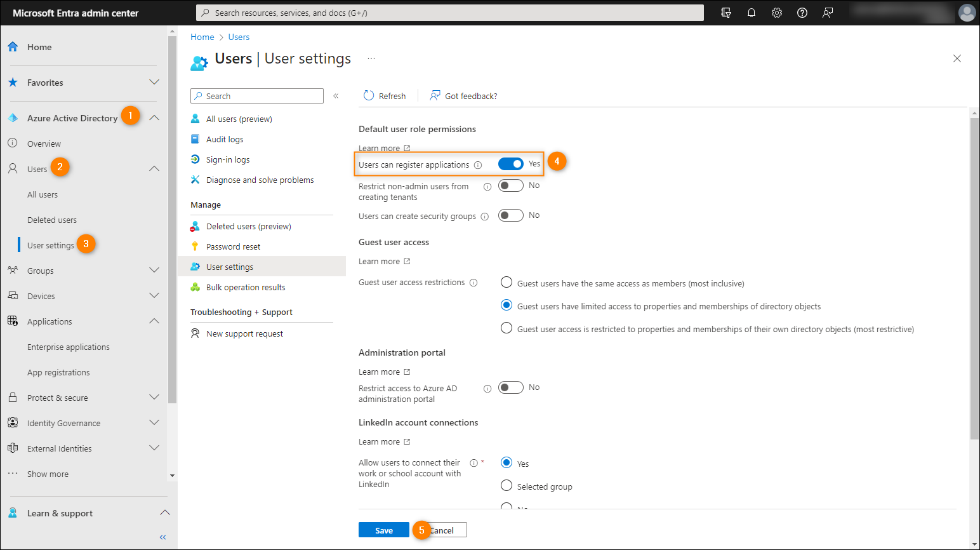980x550 pixels.
Task: Click the Overview info icon in sidebar
Action: 13,144
